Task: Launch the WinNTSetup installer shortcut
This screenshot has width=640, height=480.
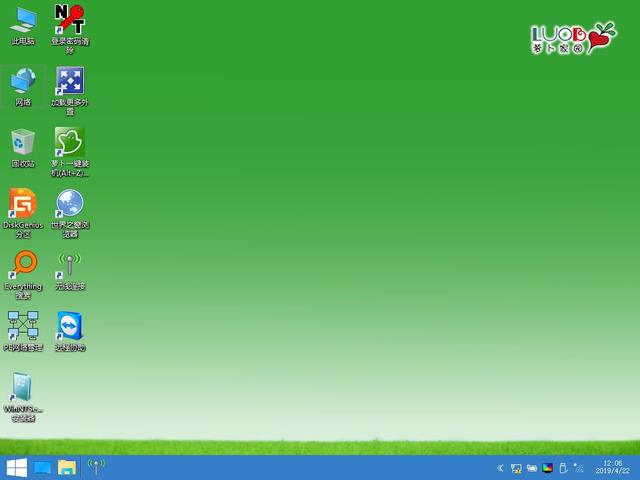Action: tap(23, 397)
